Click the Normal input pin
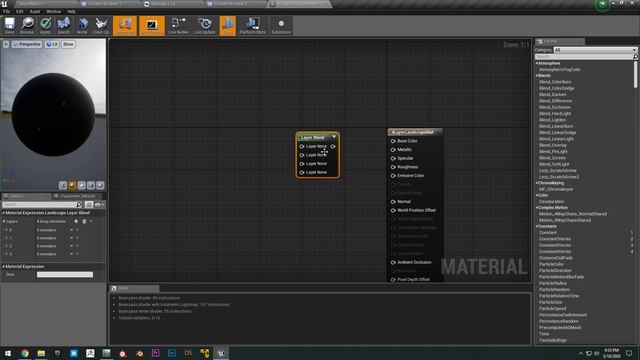The image size is (640, 360). coord(393,202)
